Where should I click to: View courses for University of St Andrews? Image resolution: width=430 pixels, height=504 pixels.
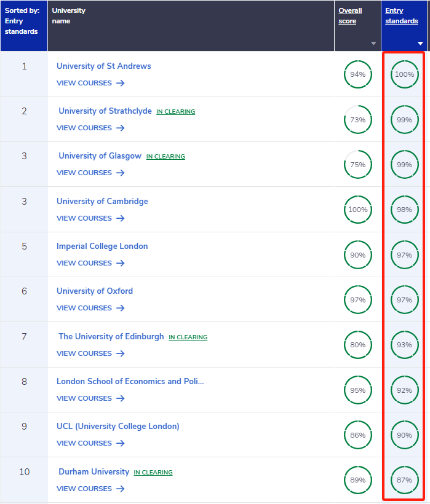90,83
